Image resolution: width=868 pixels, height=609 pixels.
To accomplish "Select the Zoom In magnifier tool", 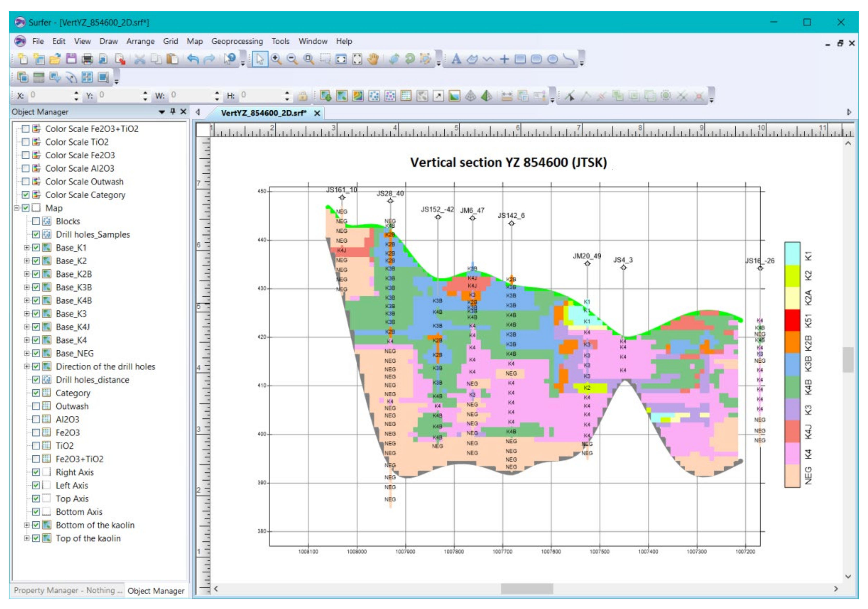I will (x=276, y=59).
